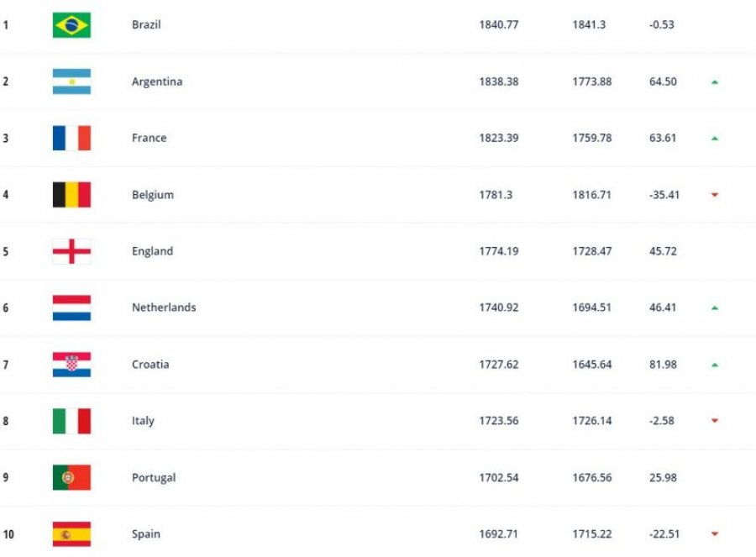
Task: Select France's total points value 1823.39
Action: coord(498,138)
